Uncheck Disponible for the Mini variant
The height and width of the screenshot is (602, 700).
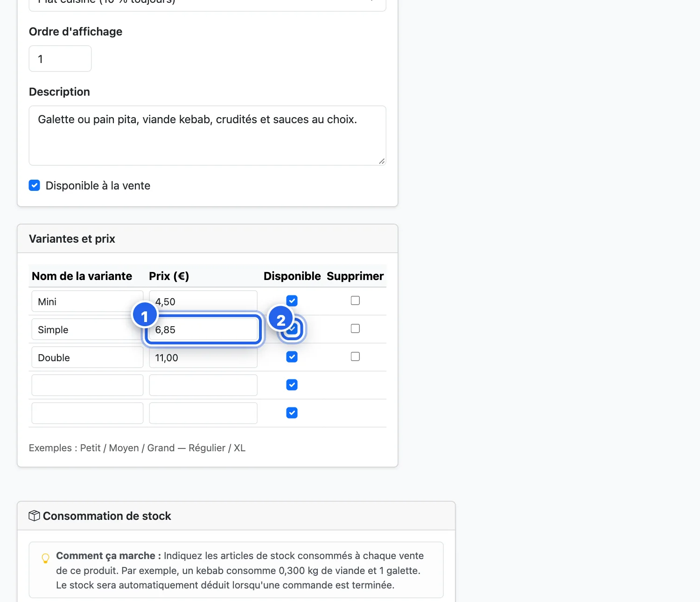292,301
